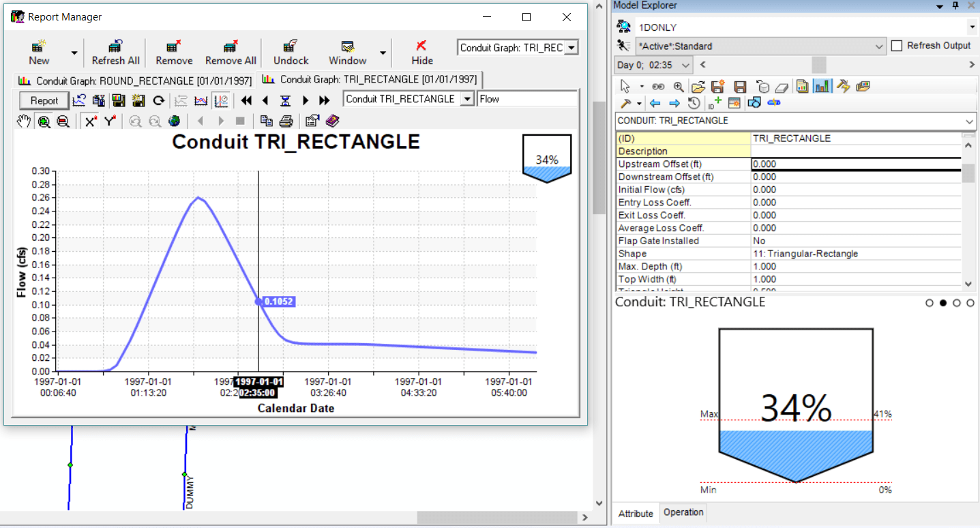Image resolution: width=980 pixels, height=528 pixels.
Task: Click right arrow of time slider
Action: 972,65
